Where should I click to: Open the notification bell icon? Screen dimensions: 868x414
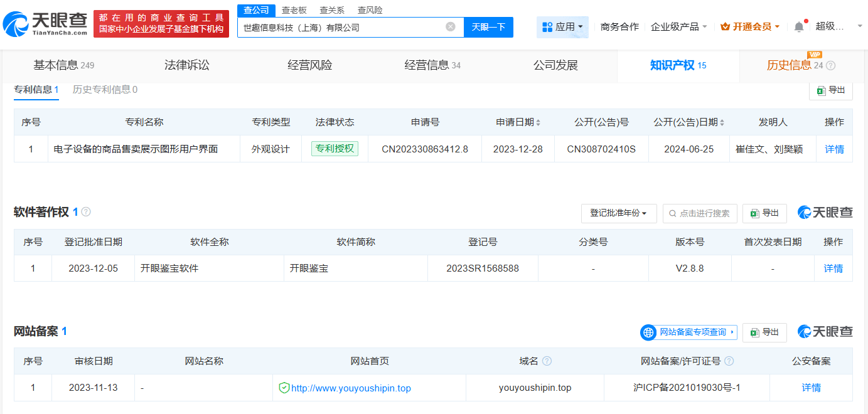799,27
